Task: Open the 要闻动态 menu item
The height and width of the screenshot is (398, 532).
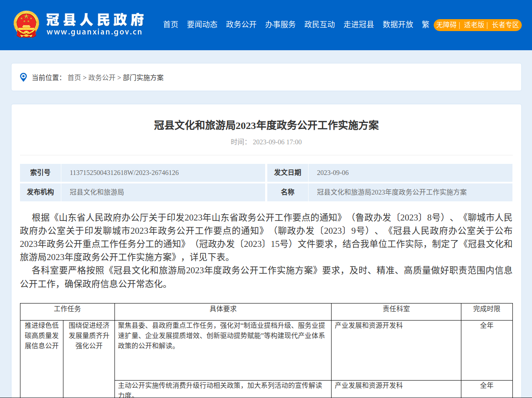Action: tap(202, 24)
